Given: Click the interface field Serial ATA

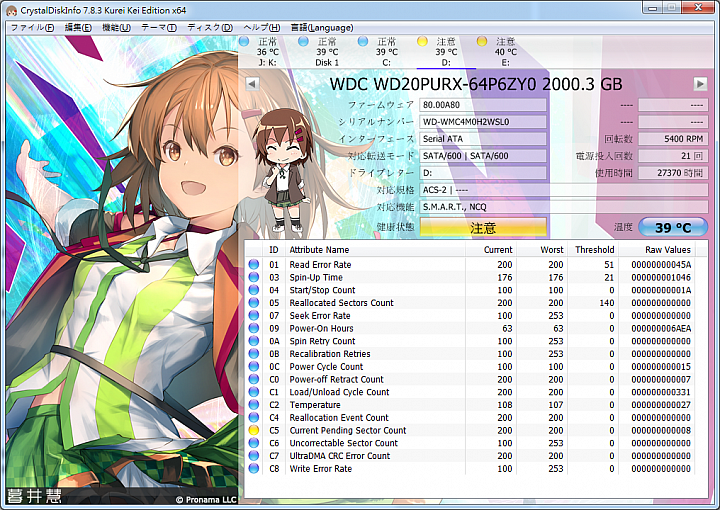Looking at the screenshot, I should [x=483, y=139].
